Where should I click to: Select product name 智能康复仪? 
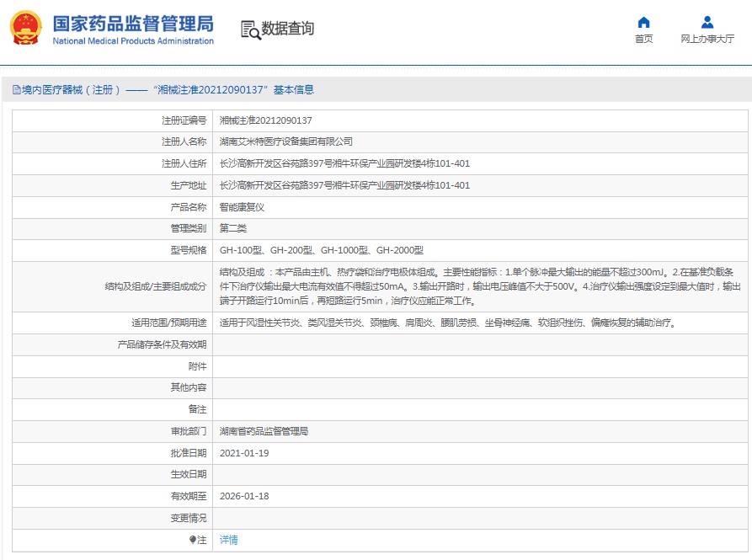pos(242,207)
